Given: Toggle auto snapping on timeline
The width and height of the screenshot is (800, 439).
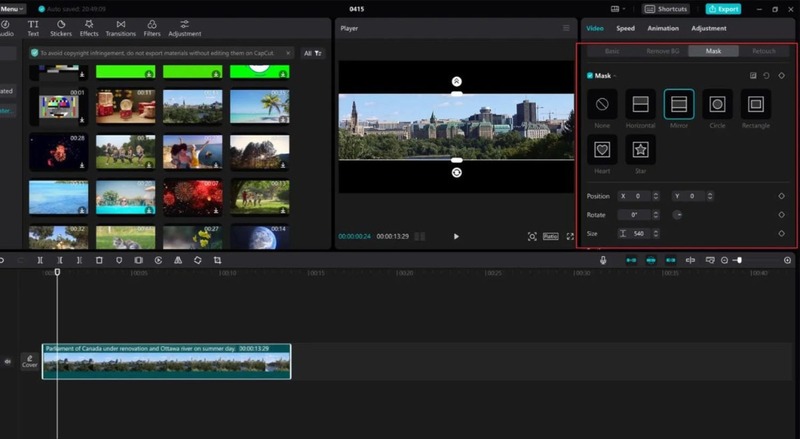Looking at the screenshot, I should point(651,260).
